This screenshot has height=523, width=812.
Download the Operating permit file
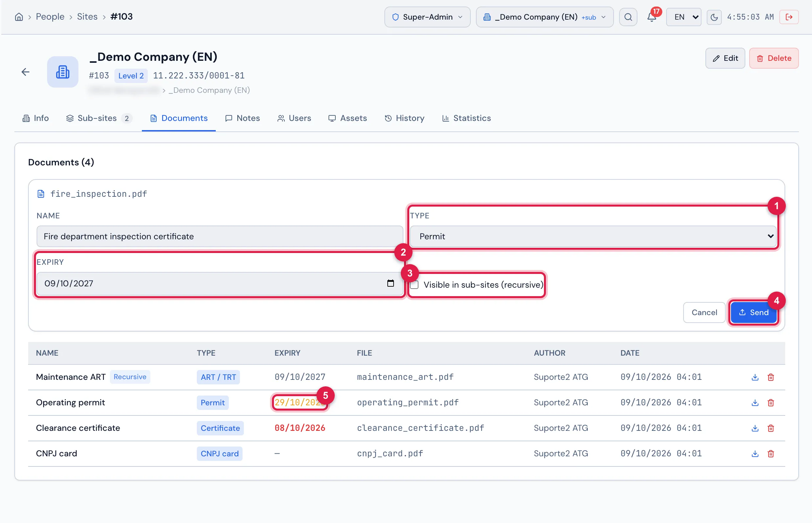tap(754, 403)
